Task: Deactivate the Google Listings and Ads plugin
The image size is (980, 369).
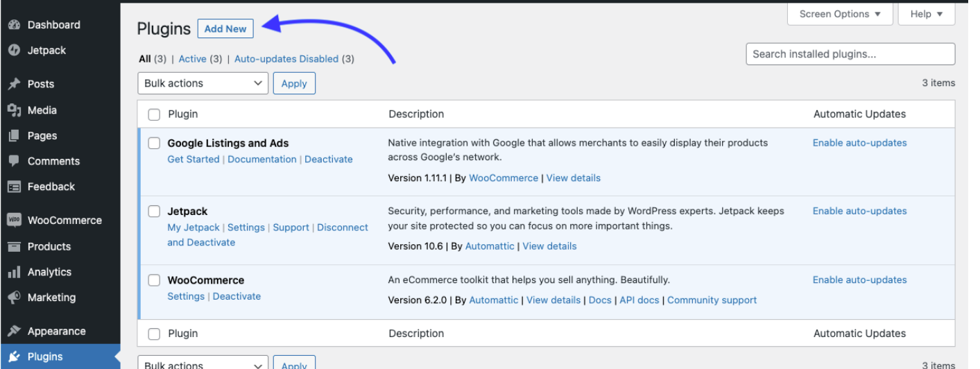Action: click(329, 159)
